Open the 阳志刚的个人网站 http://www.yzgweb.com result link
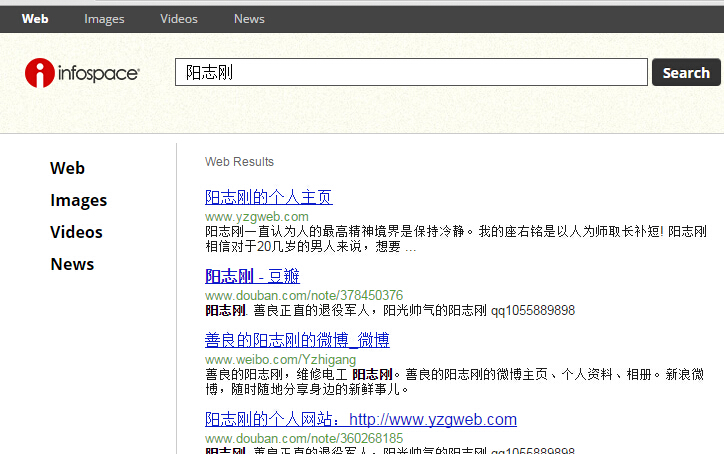 click(x=361, y=419)
